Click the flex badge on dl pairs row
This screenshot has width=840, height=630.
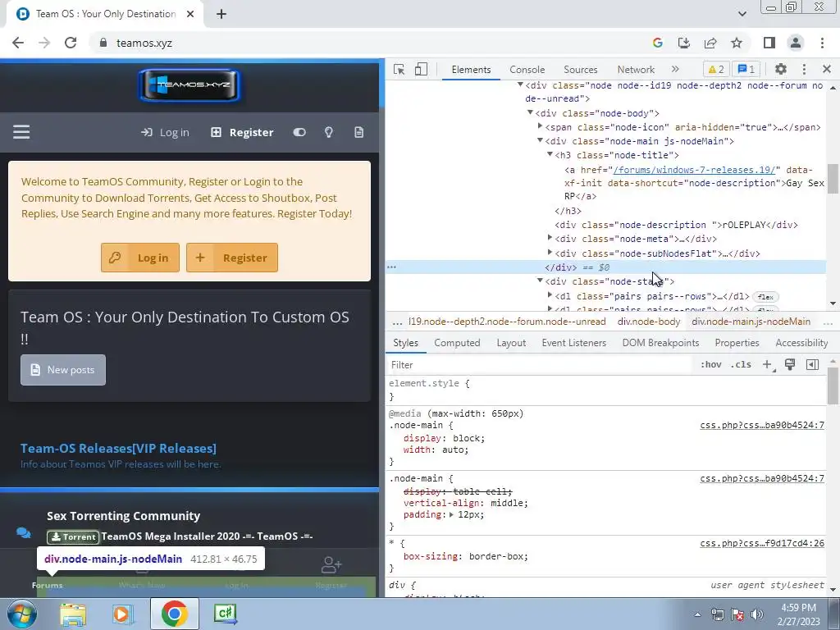click(765, 297)
